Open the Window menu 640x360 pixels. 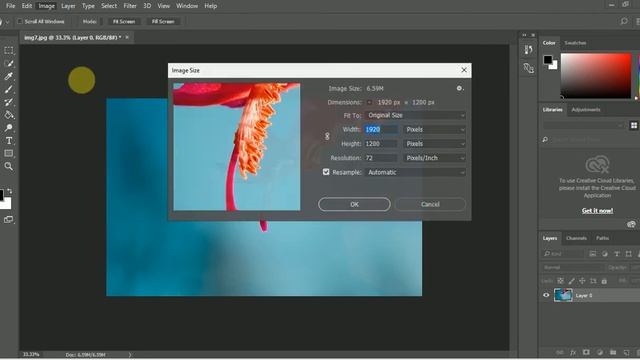point(187,6)
